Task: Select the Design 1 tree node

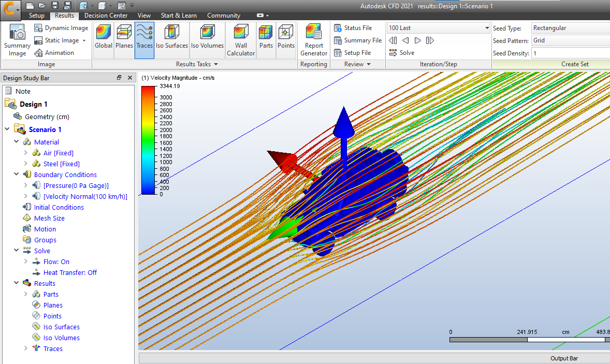Action: tap(34, 104)
